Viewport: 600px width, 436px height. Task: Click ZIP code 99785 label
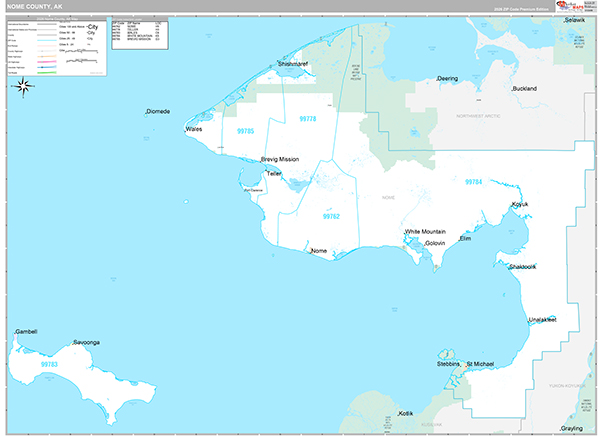[x=245, y=131]
